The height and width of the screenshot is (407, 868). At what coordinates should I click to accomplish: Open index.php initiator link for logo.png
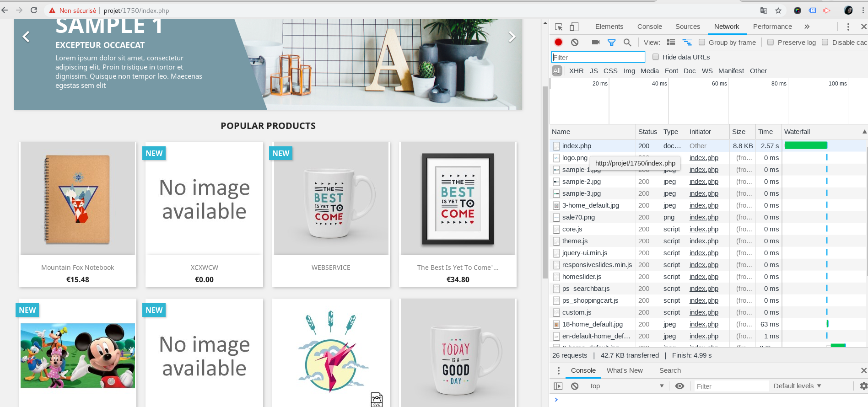(704, 158)
